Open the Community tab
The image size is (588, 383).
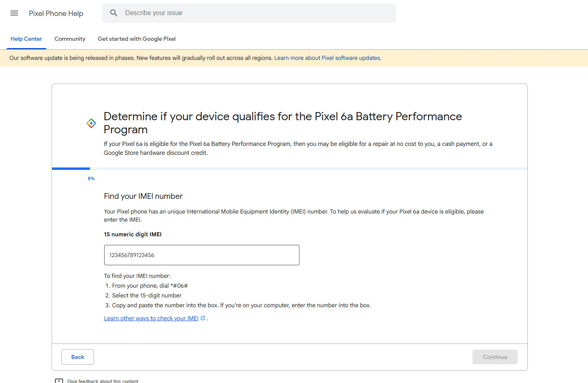point(70,39)
